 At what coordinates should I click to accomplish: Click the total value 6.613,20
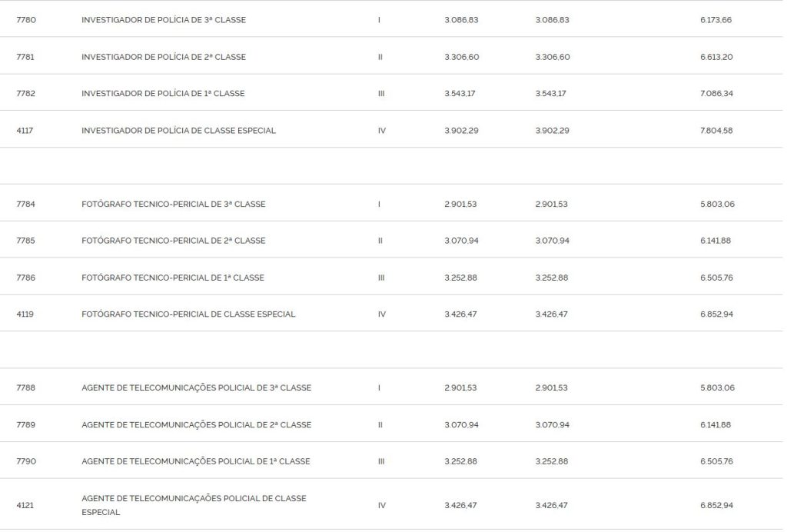coord(716,57)
